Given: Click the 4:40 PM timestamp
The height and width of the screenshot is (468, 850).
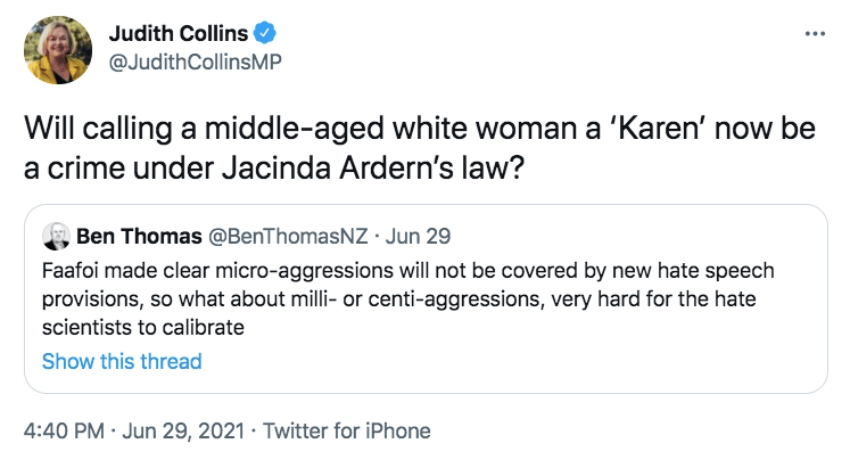Looking at the screenshot, I should (63, 431).
